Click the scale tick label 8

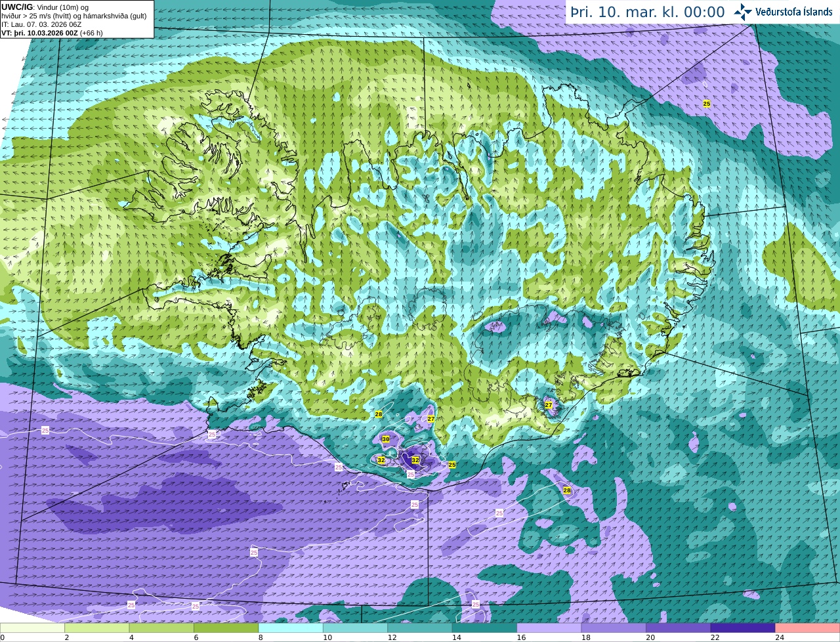point(261,637)
